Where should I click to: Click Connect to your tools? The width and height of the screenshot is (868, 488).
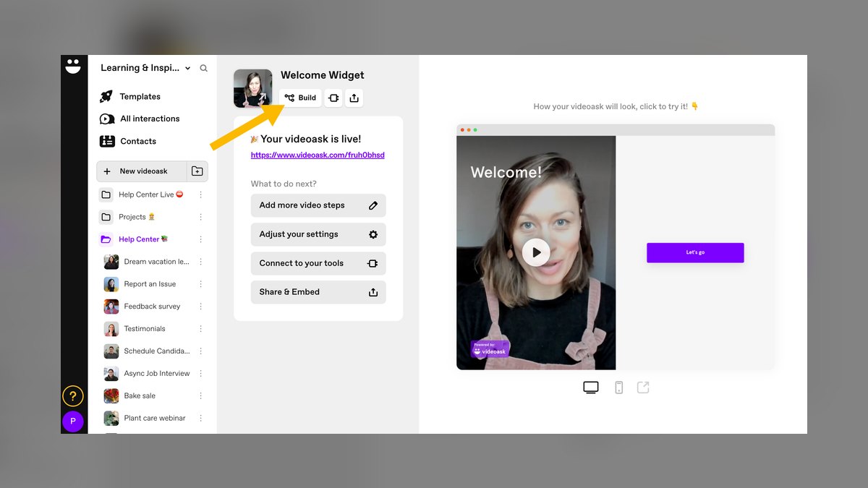click(x=318, y=263)
